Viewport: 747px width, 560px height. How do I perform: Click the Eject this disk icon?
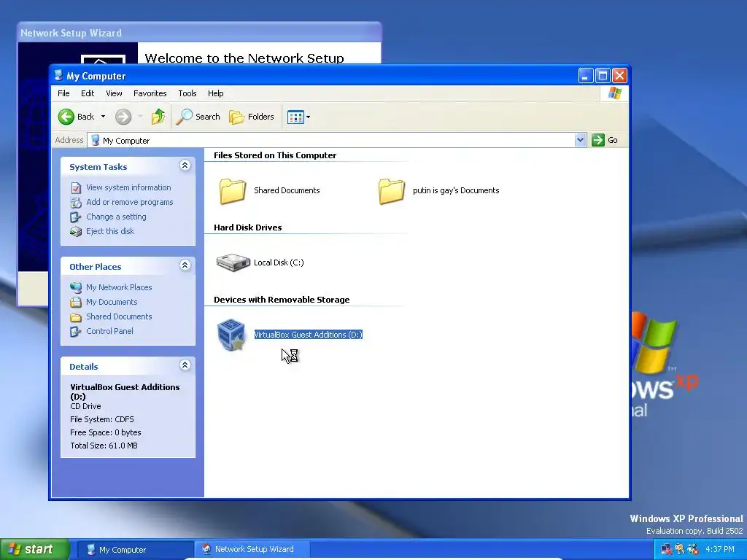point(76,231)
